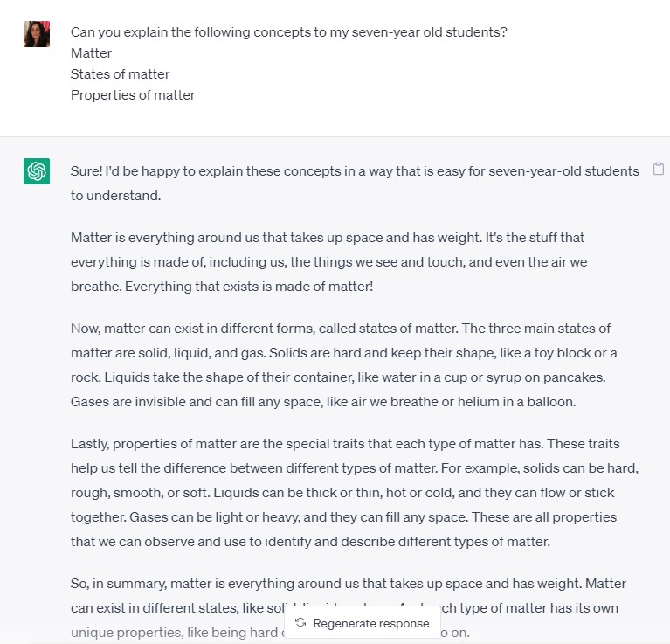
Task: Click the paragraph starting "So, in summary"
Action: pos(349,607)
